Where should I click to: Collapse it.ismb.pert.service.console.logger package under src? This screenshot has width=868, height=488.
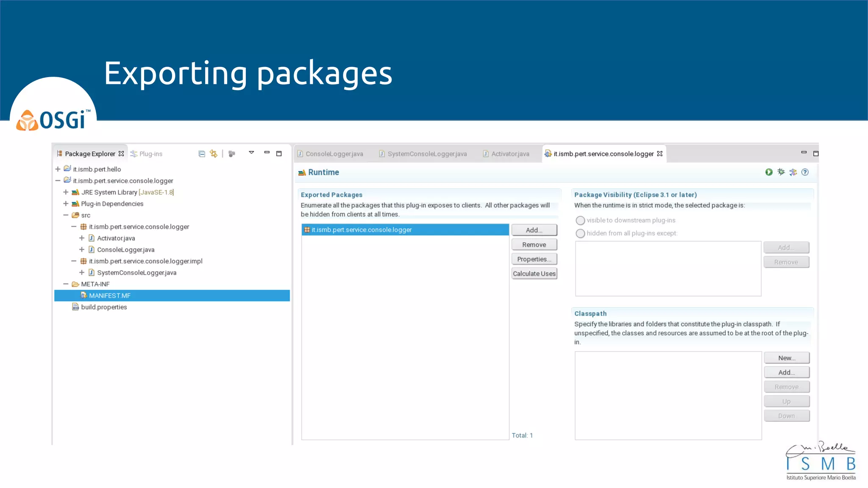74,227
